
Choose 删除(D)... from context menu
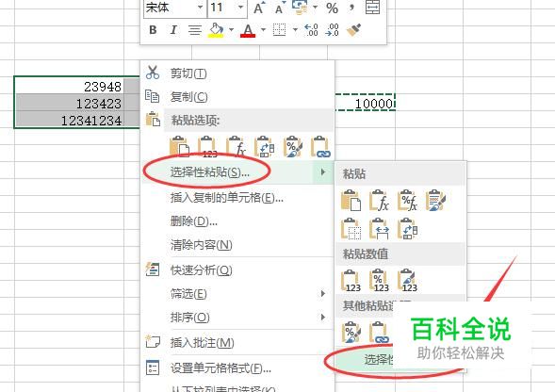(237, 221)
